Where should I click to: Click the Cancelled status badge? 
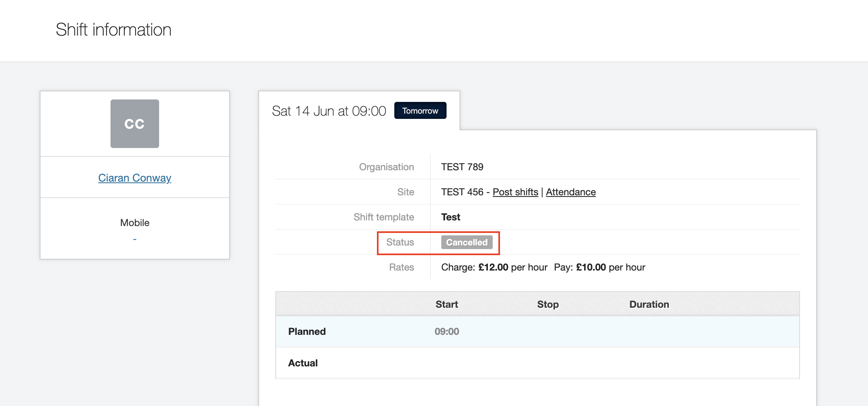(x=466, y=242)
